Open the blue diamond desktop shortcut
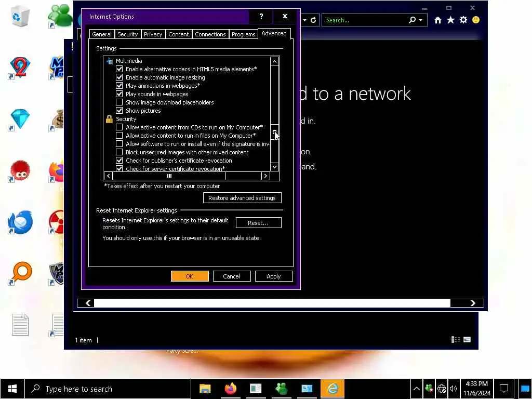Screen dimensions: 532x399 (20, 119)
